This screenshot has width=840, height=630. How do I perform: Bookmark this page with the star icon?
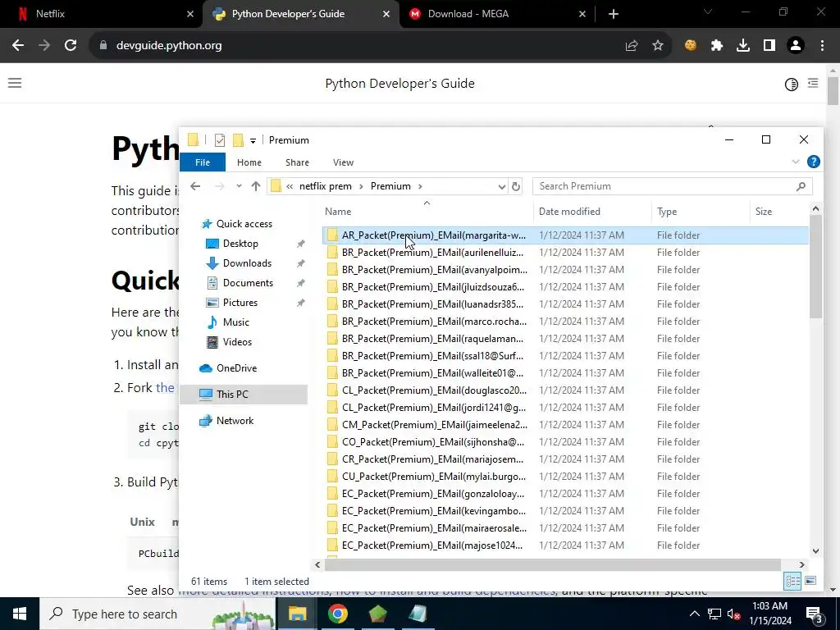(x=658, y=46)
